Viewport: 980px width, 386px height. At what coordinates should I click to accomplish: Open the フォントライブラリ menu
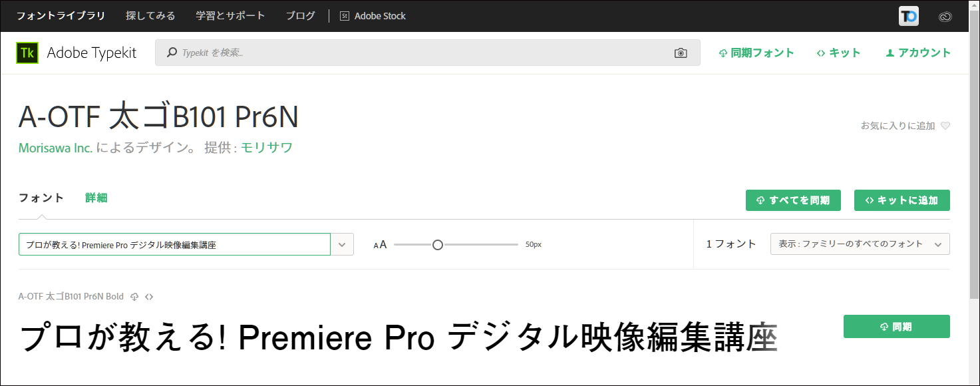pos(61,16)
